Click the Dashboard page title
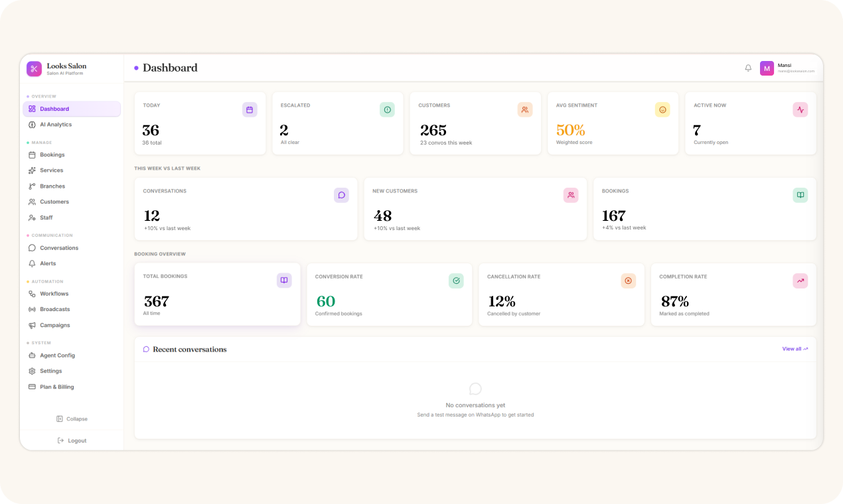Screen dimensions: 843x504 pos(170,68)
